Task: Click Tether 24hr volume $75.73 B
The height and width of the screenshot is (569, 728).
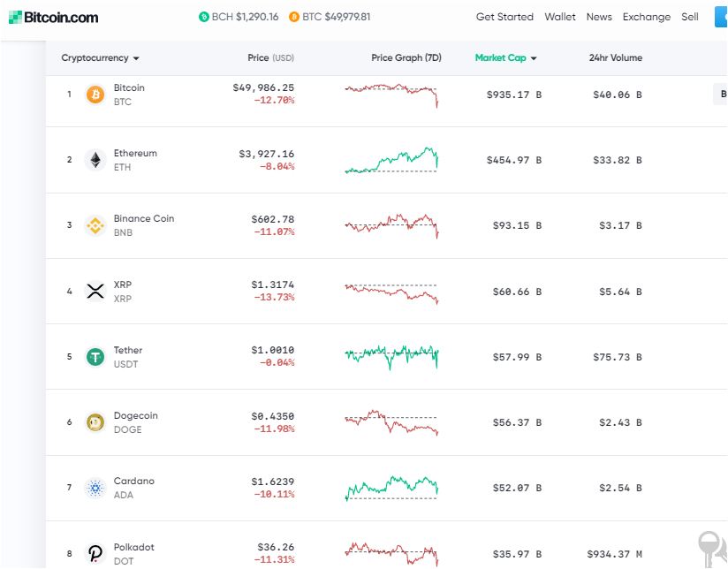Action: tap(618, 357)
